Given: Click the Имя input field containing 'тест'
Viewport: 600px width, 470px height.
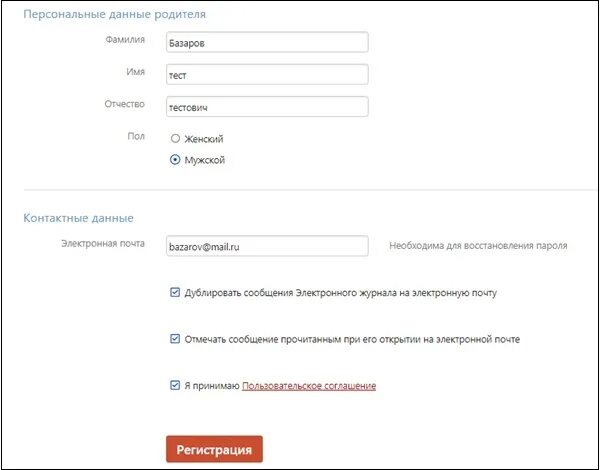Looking at the screenshot, I should [x=267, y=74].
